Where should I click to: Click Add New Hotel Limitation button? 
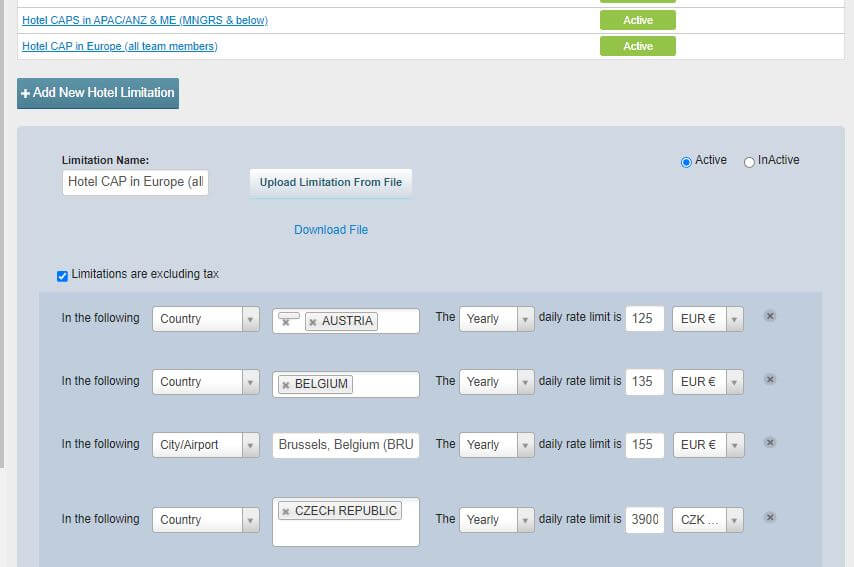[98, 93]
